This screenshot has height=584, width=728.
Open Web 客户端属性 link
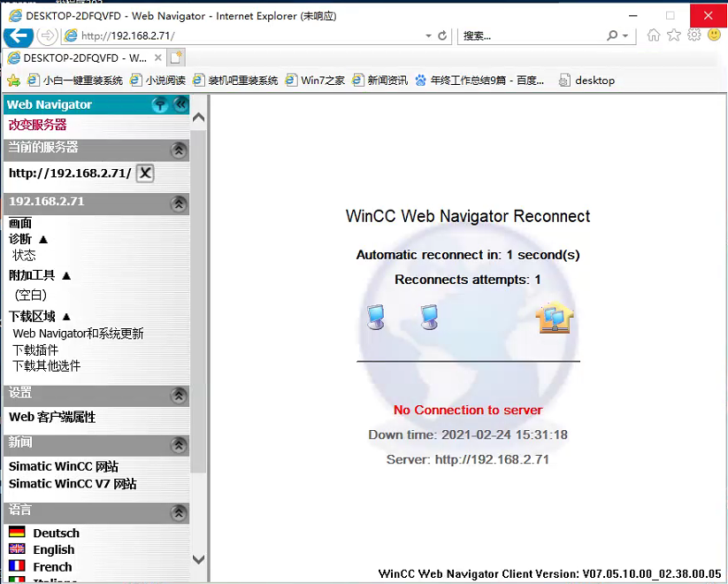coord(52,417)
